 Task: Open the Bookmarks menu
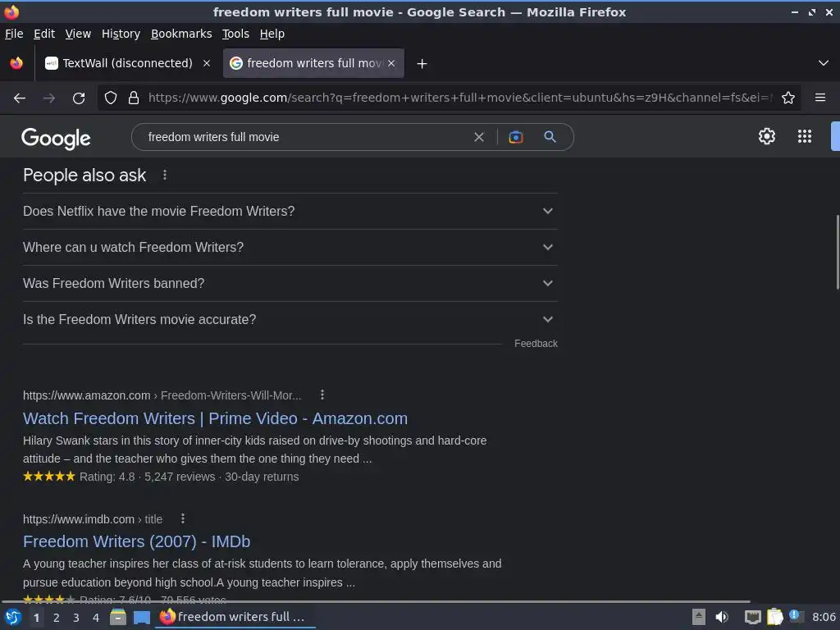point(181,34)
